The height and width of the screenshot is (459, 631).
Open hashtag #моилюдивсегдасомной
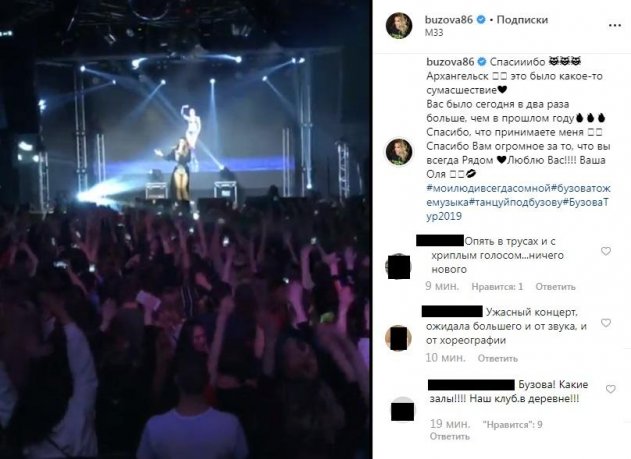[x=488, y=188]
